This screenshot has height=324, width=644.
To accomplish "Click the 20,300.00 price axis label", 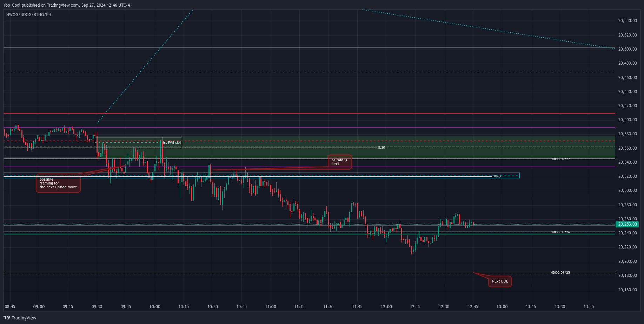I will coord(627,190).
